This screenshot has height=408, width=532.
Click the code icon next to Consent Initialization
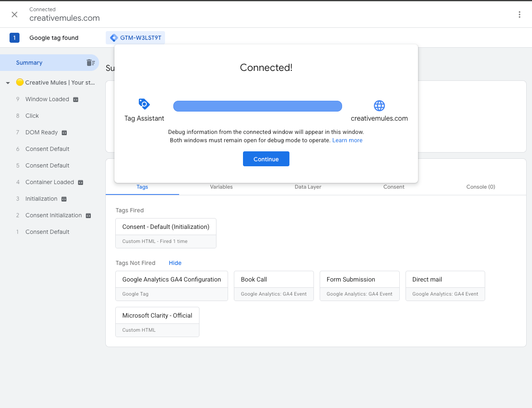pos(88,216)
